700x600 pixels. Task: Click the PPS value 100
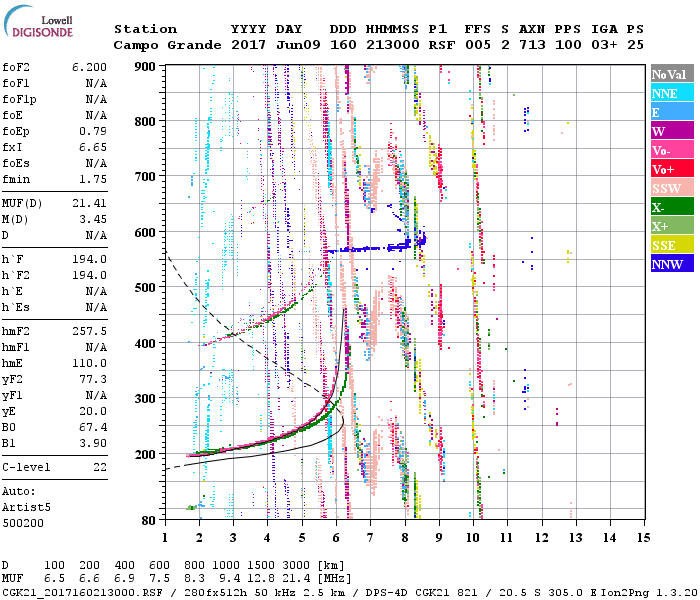tap(568, 45)
